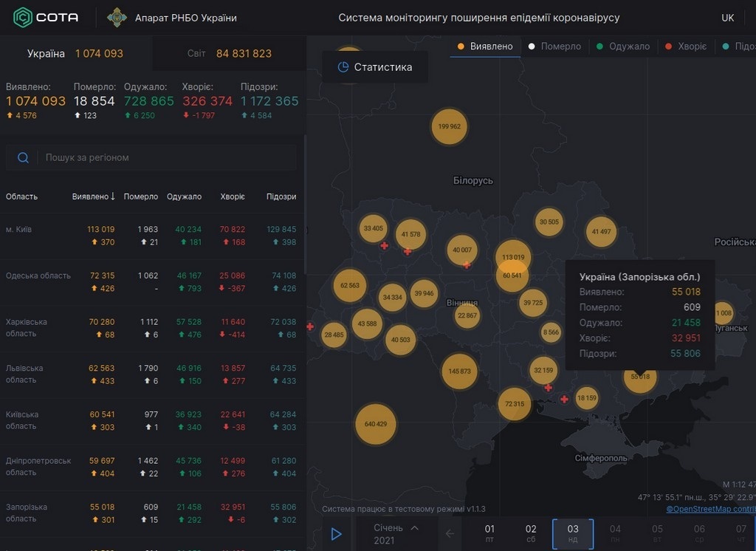756x551 pixels.
Task: Click map bubble 43 588
Action: (368, 324)
